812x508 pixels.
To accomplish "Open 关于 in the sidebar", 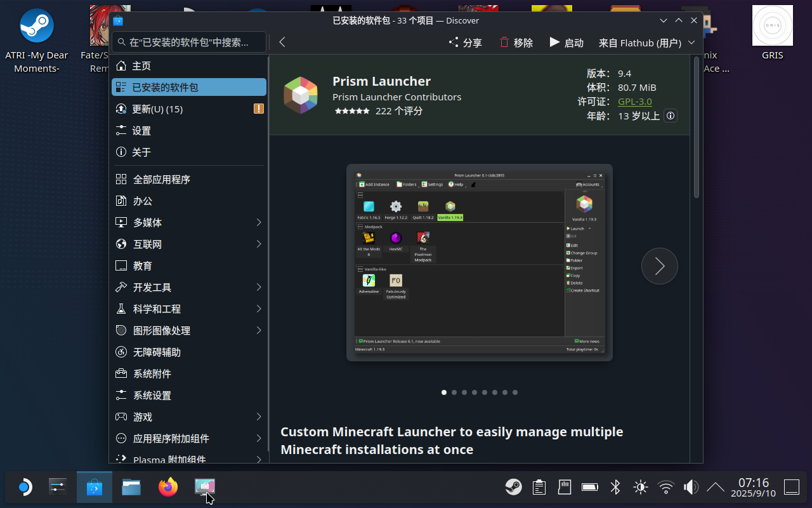I will click(189, 152).
